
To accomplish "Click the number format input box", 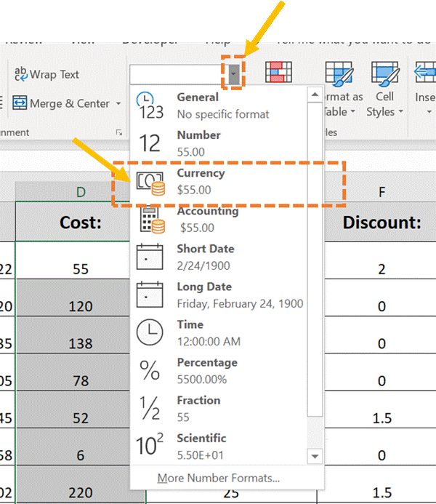I will 179,74.
